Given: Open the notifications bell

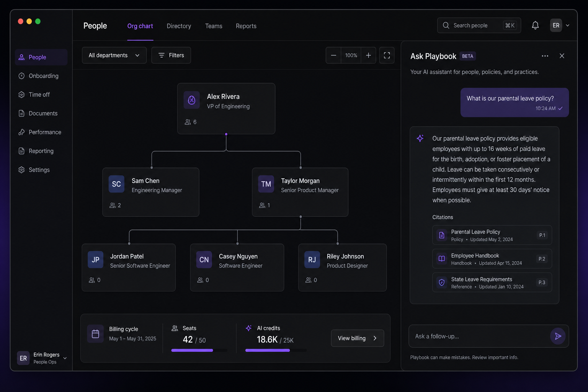Looking at the screenshot, I should pos(535,25).
